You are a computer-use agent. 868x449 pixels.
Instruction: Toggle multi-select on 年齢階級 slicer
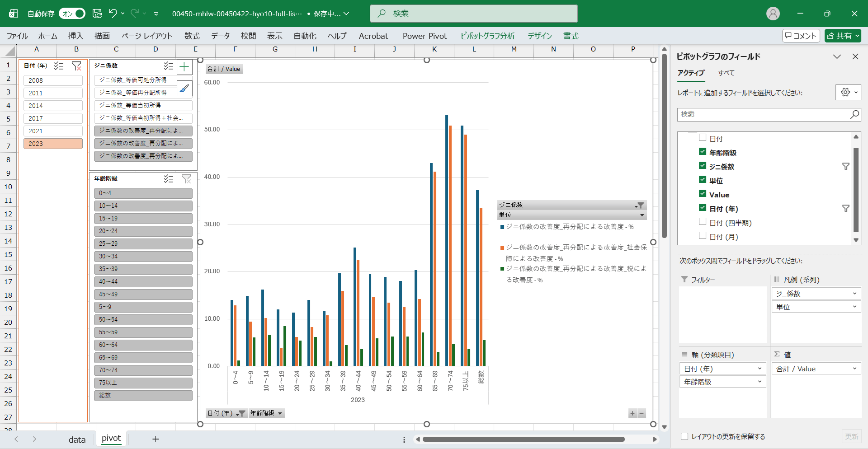(168, 179)
